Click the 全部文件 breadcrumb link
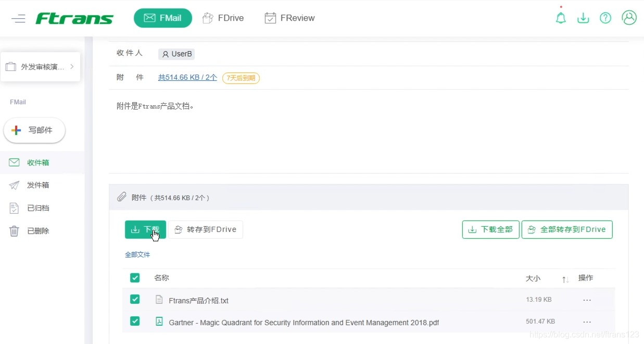Image resolution: width=644 pixels, height=344 pixels. coord(137,255)
